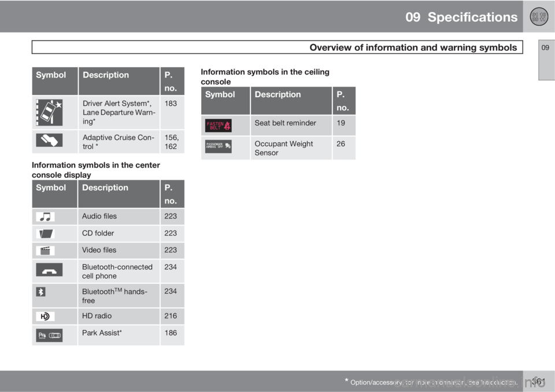Click the 09 Specifications chapter title

[x=461, y=17]
